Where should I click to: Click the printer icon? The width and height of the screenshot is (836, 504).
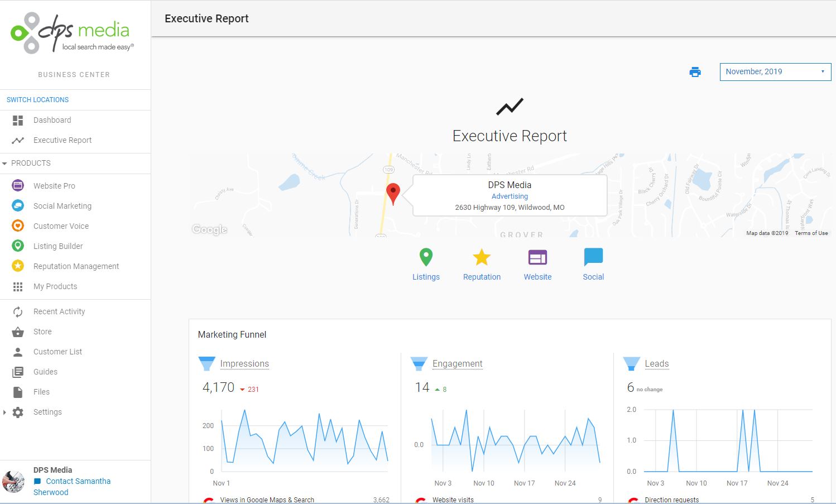[x=695, y=72]
